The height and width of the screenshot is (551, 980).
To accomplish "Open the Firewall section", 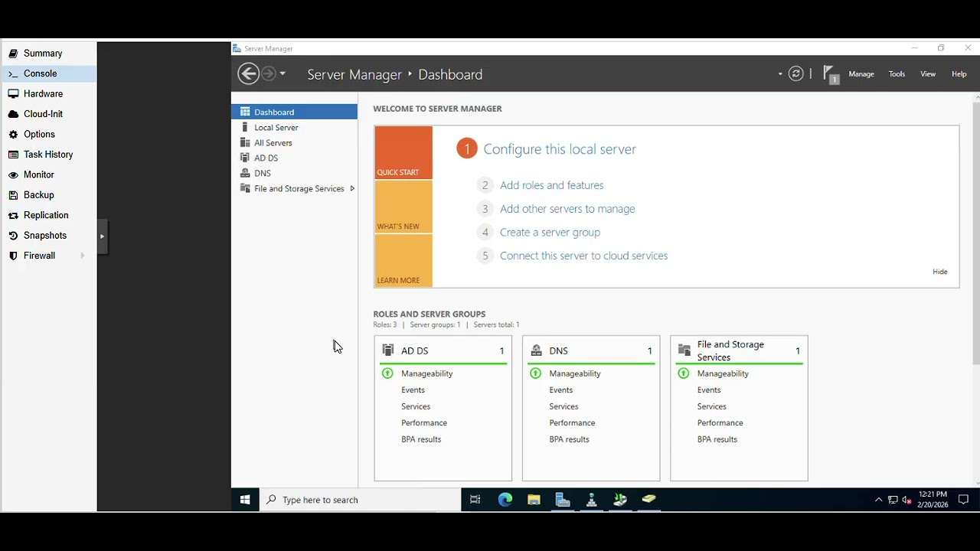I will (x=49, y=256).
